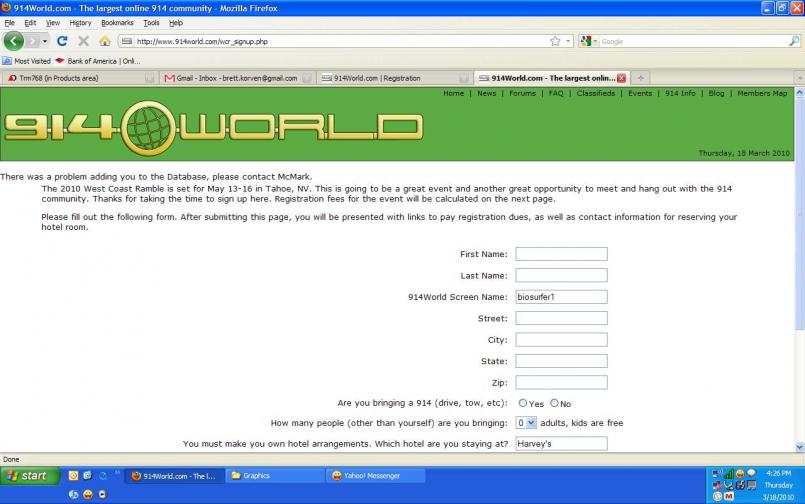This screenshot has width=805, height=504.
Task: Switch to the Trm768 Products area tab
Action: (x=79, y=78)
